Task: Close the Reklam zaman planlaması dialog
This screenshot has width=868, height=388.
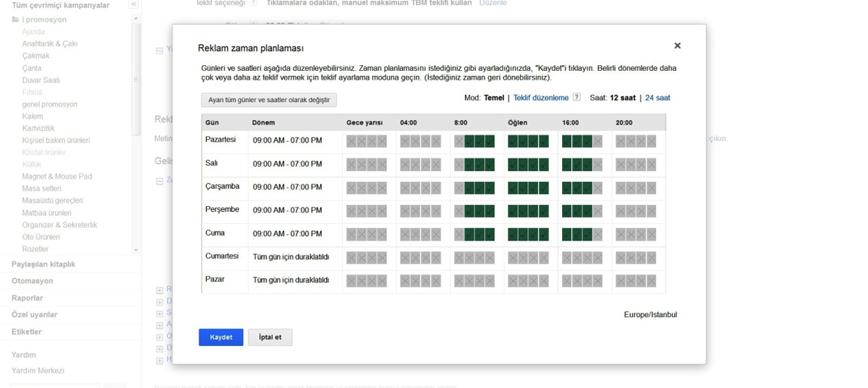Action: (677, 46)
